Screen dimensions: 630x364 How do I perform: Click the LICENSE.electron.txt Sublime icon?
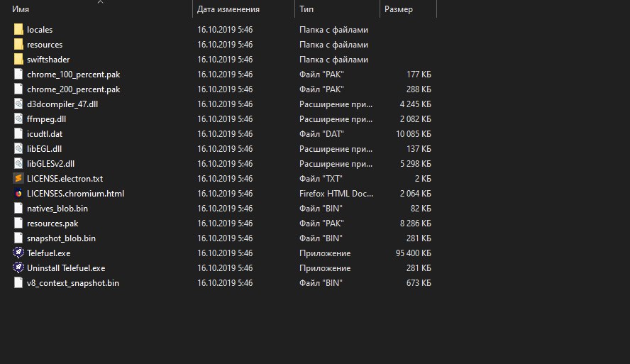pyautogui.click(x=18, y=179)
